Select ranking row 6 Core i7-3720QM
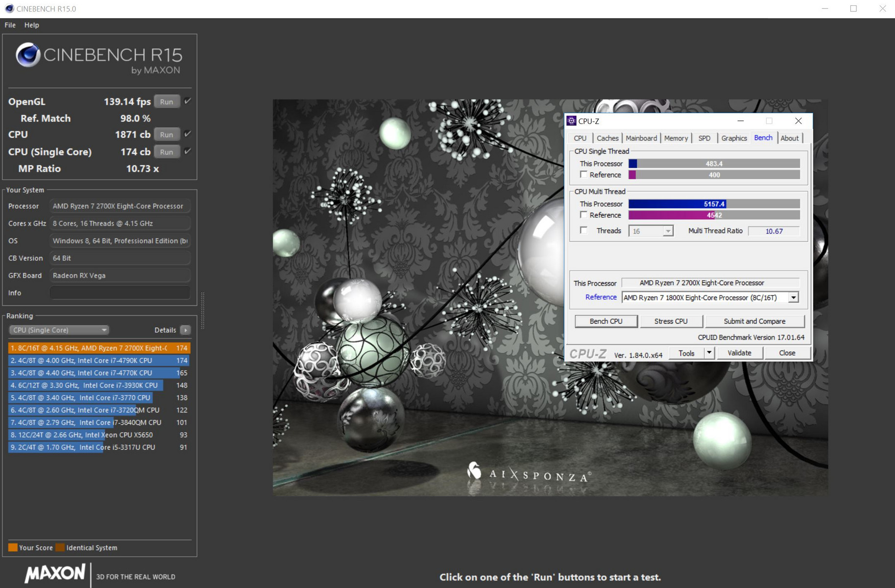 tap(99, 410)
